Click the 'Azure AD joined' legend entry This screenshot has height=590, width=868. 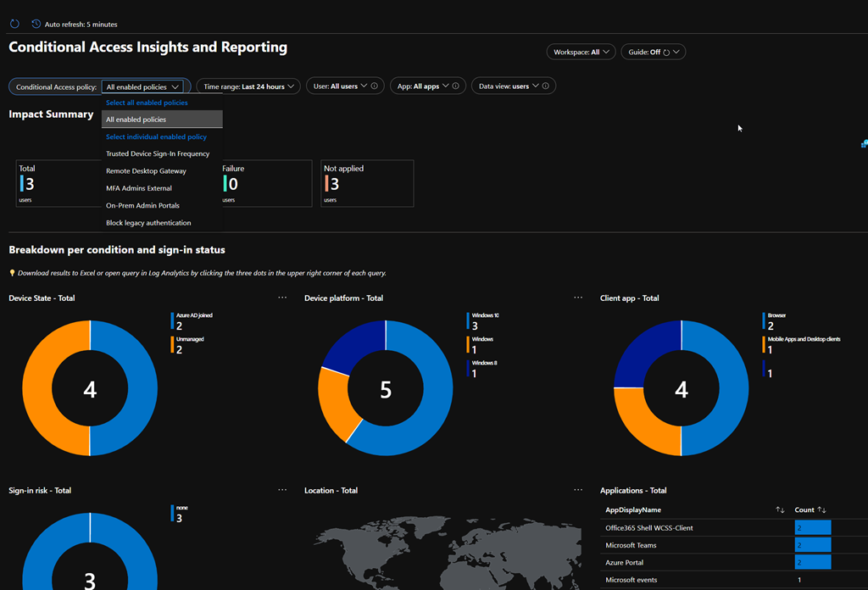pyautogui.click(x=192, y=321)
